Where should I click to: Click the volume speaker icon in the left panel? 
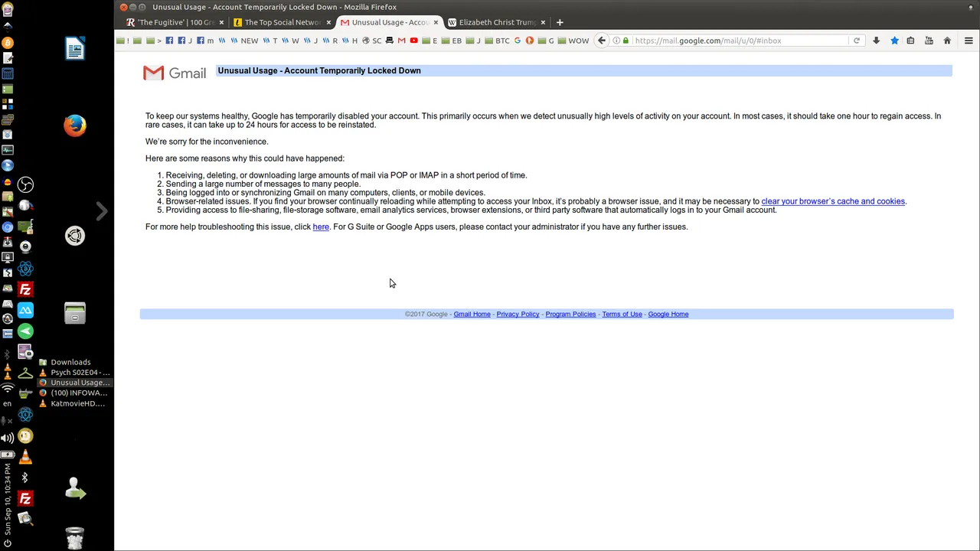7,438
